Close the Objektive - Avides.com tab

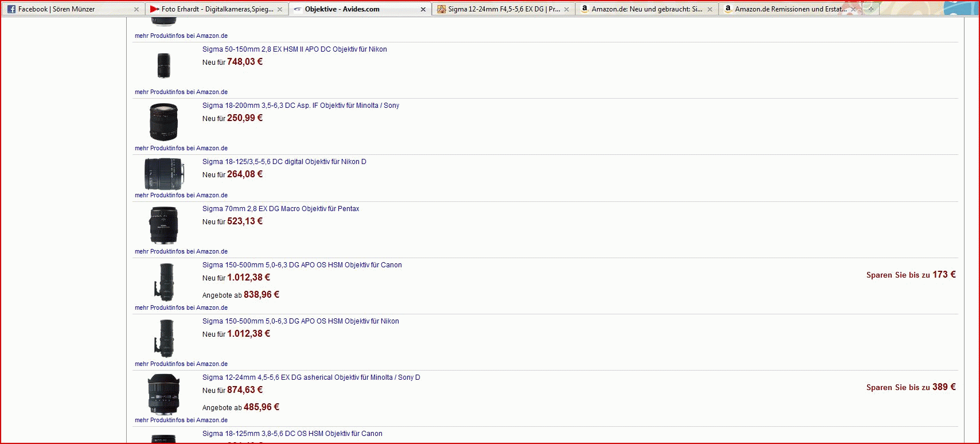click(423, 9)
